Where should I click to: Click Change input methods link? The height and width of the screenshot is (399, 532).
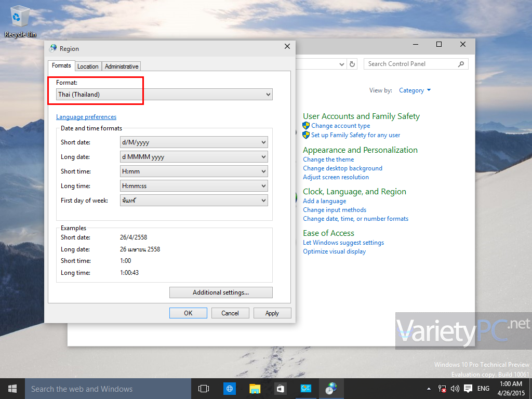335,210
